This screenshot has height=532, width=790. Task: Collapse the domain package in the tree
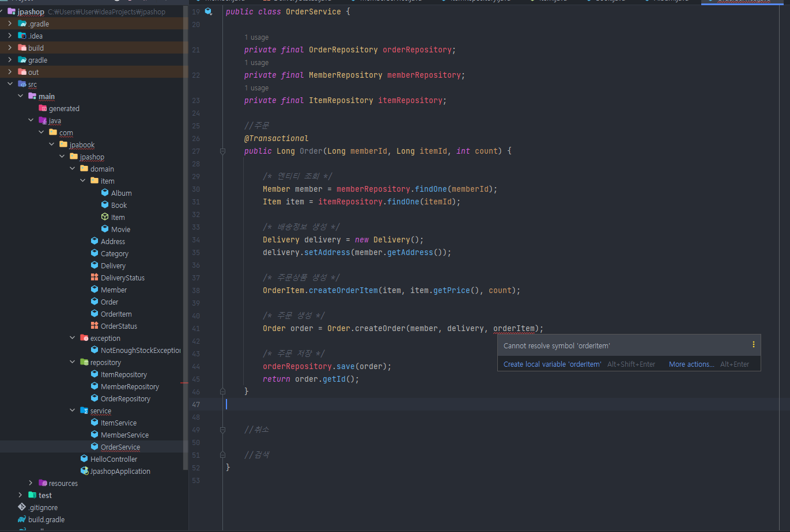(x=73, y=169)
